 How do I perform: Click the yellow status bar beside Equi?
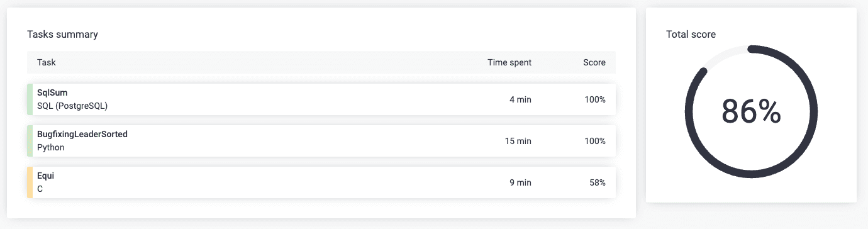coord(30,182)
